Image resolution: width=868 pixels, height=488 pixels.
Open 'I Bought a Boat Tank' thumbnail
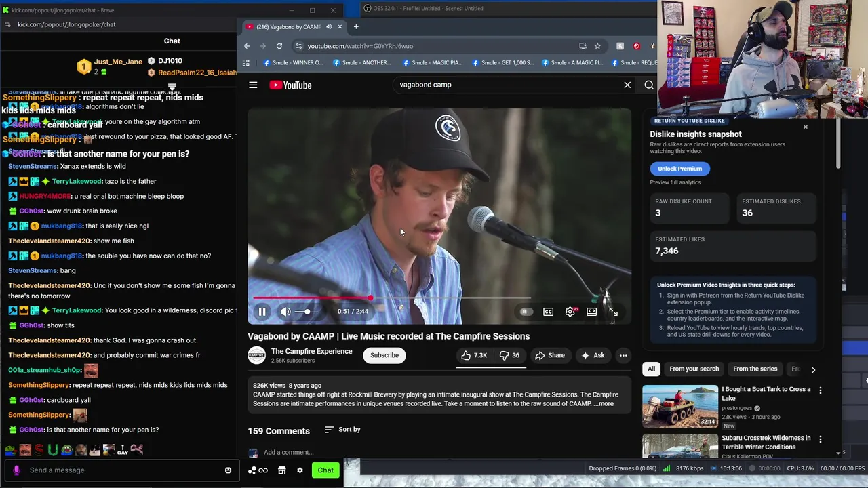point(679,407)
